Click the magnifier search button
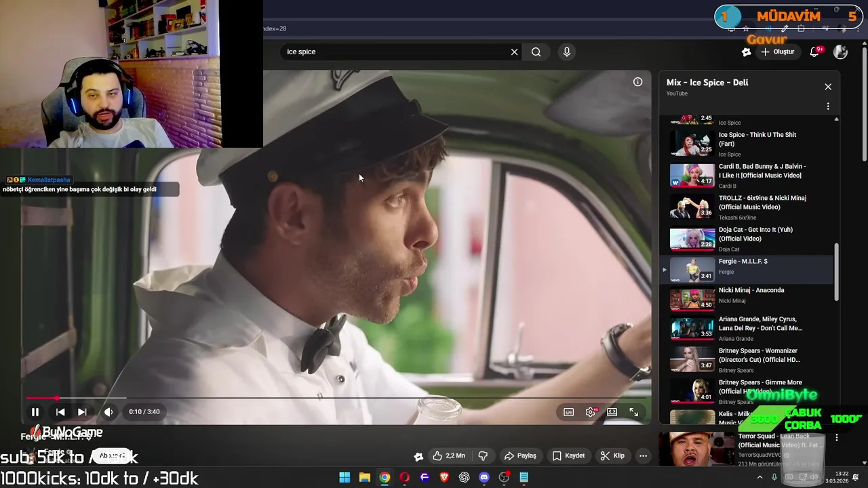The width and height of the screenshot is (868, 488). tap(536, 52)
